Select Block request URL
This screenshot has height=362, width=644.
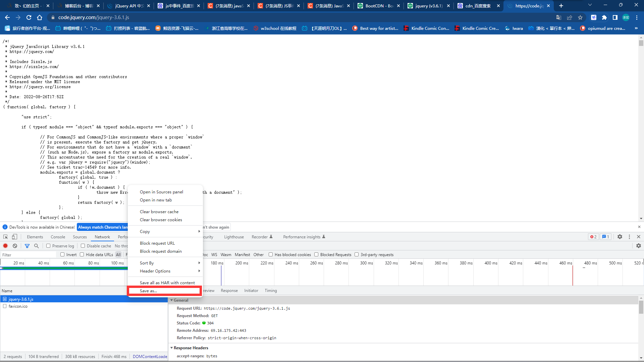coord(165,243)
